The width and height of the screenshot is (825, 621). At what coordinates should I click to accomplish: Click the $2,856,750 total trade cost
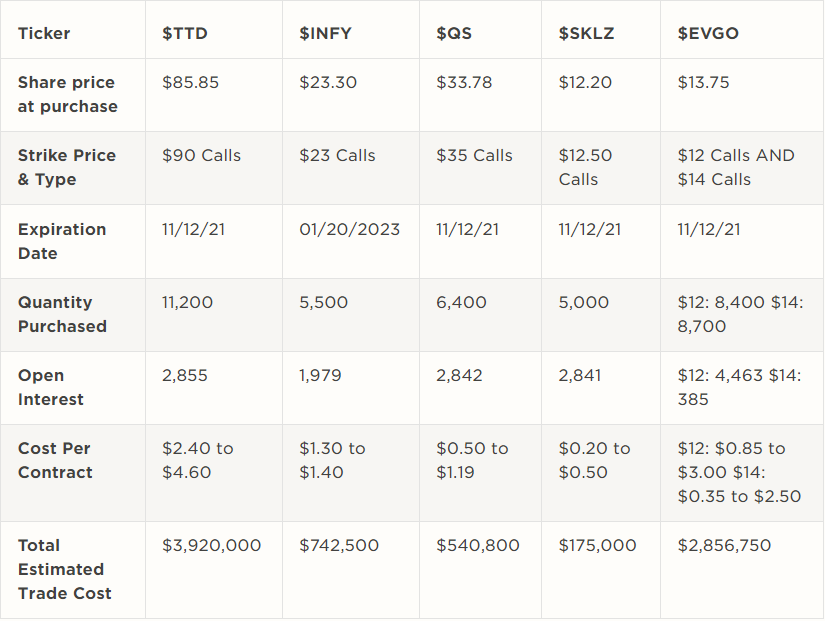724,545
